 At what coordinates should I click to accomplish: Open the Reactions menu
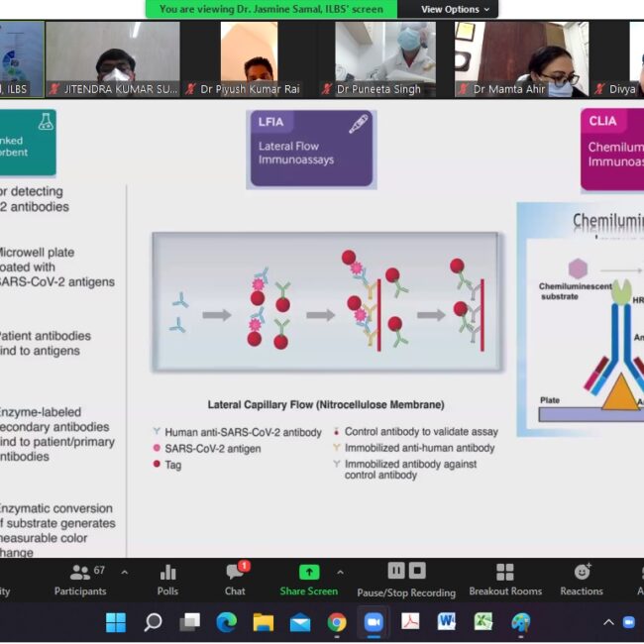[582, 580]
